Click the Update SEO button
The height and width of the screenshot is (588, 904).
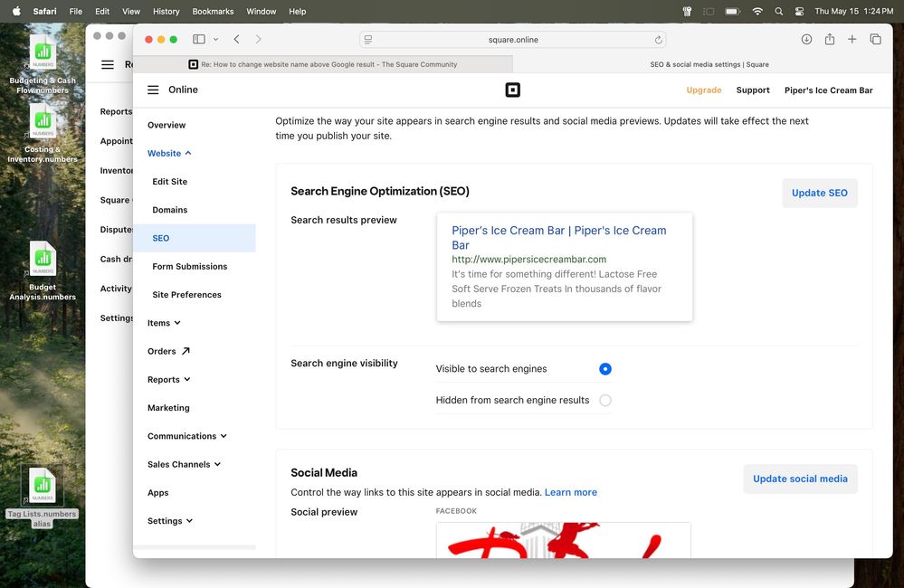819,193
